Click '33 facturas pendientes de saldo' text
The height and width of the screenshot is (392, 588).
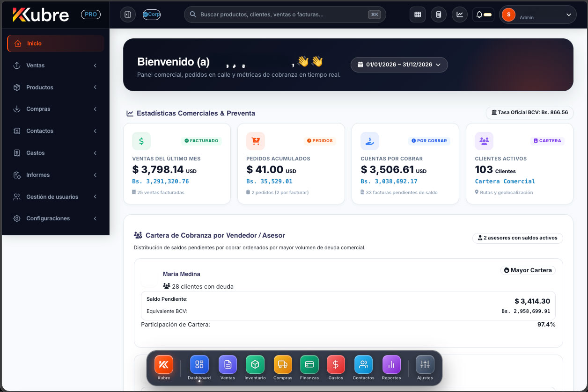(402, 193)
